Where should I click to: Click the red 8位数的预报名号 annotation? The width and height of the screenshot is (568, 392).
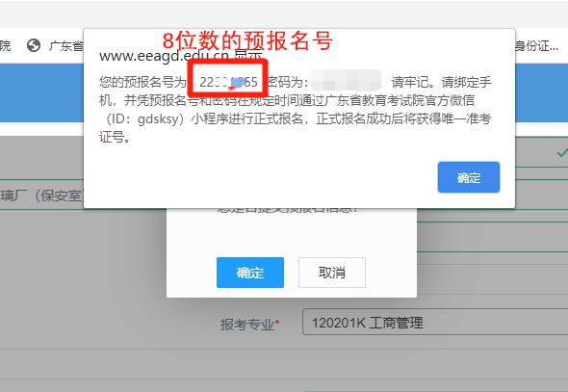tap(247, 40)
